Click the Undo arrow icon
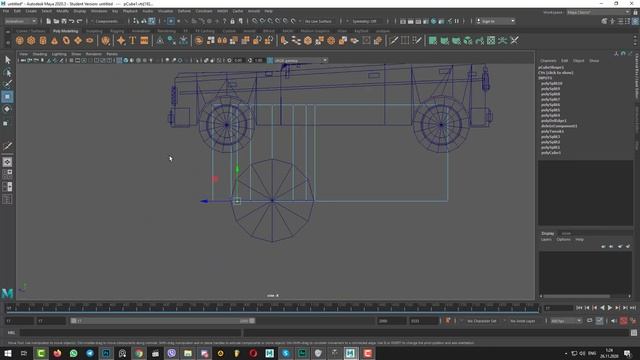640x360 pixels. [72, 21]
